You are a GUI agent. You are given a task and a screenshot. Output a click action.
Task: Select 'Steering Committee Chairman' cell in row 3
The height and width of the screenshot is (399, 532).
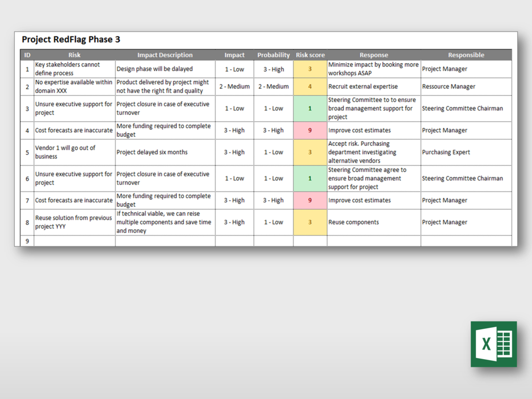pos(466,109)
